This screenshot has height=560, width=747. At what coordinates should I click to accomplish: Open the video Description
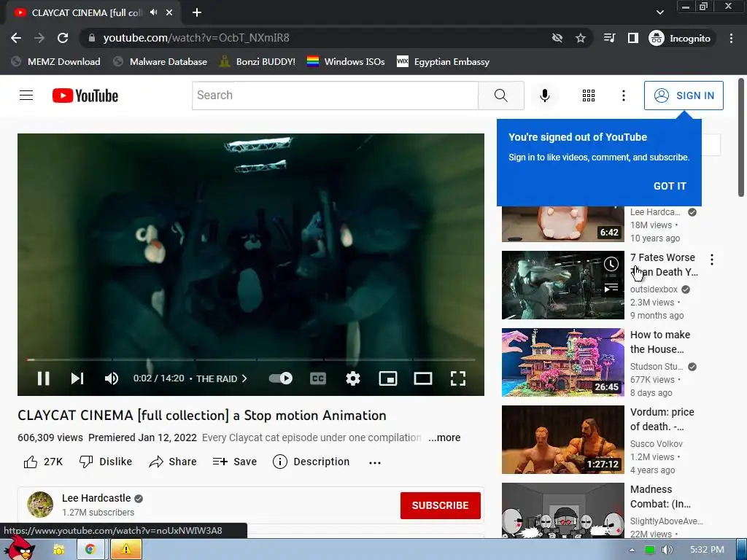coord(311,462)
